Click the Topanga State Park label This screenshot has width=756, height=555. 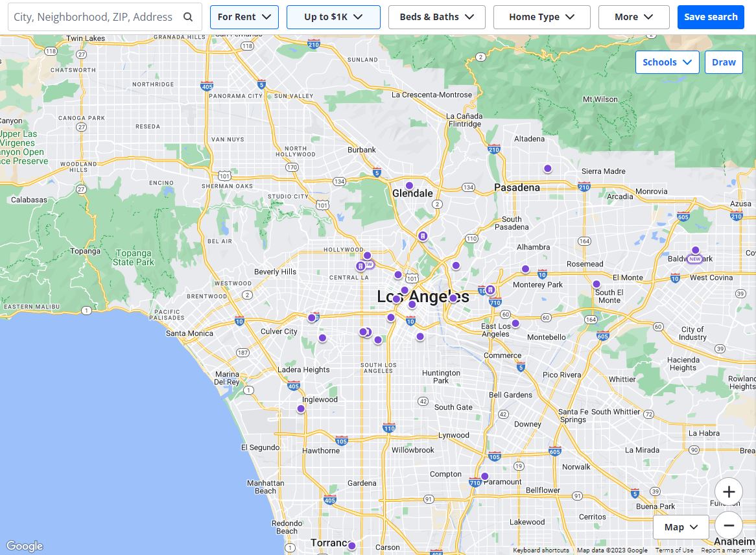click(134, 258)
